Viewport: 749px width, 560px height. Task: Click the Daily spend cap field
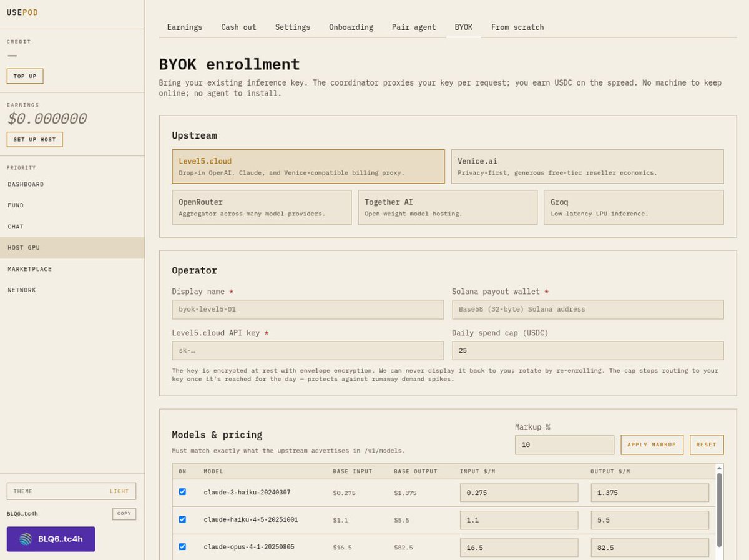click(x=588, y=350)
